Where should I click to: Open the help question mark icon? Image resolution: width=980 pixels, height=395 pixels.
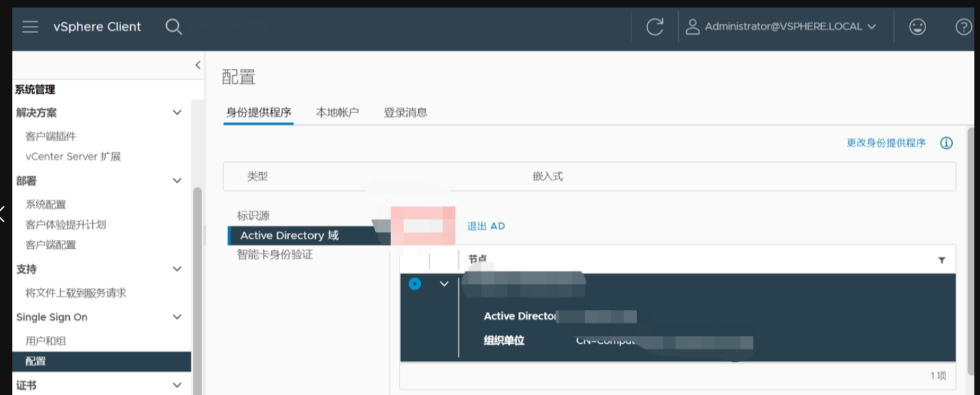(963, 27)
